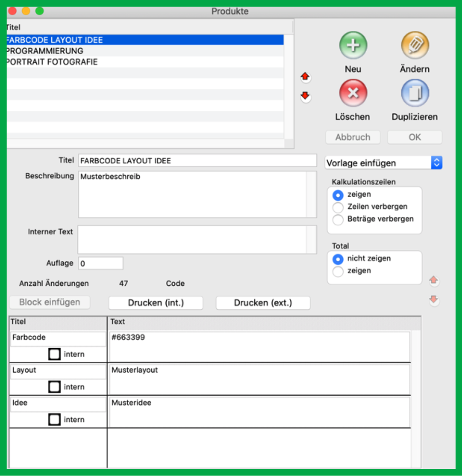Click the Drucken (int.) button
This screenshot has width=463, height=476.
pyautogui.click(x=155, y=303)
